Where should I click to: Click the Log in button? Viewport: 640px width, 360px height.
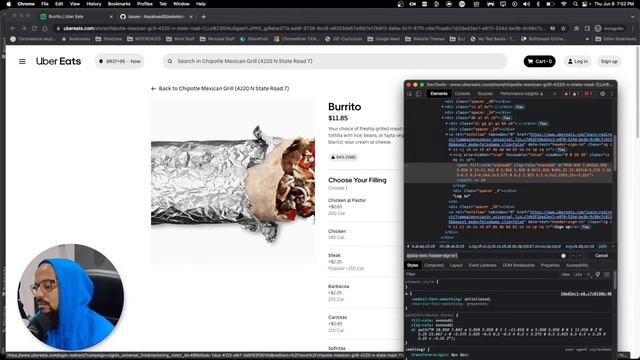578,61
